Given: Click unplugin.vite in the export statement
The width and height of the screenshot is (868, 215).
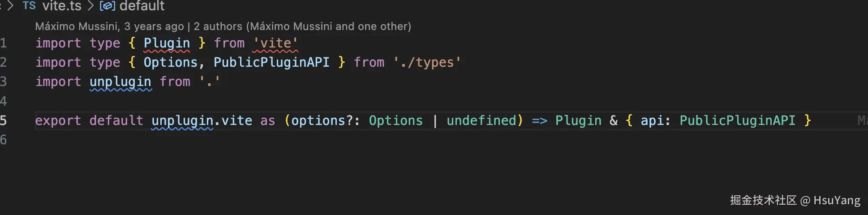Looking at the screenshot, I should click(x=202, y=120).
